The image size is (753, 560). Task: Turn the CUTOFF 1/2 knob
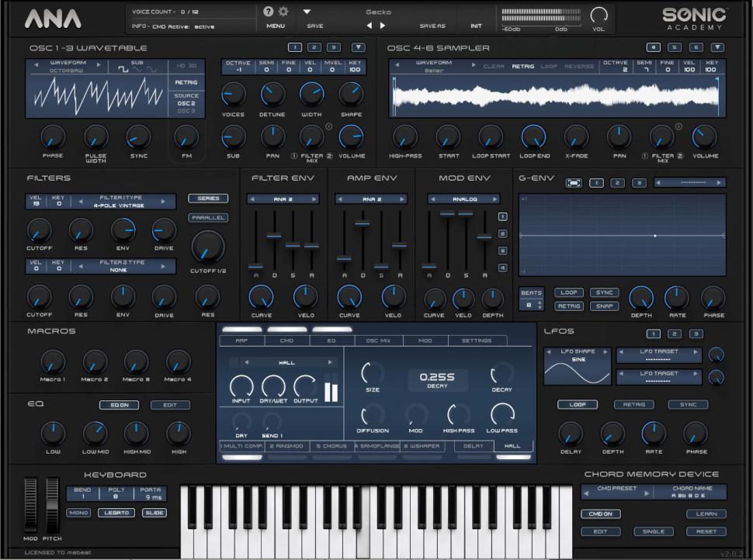coord(207,247)
